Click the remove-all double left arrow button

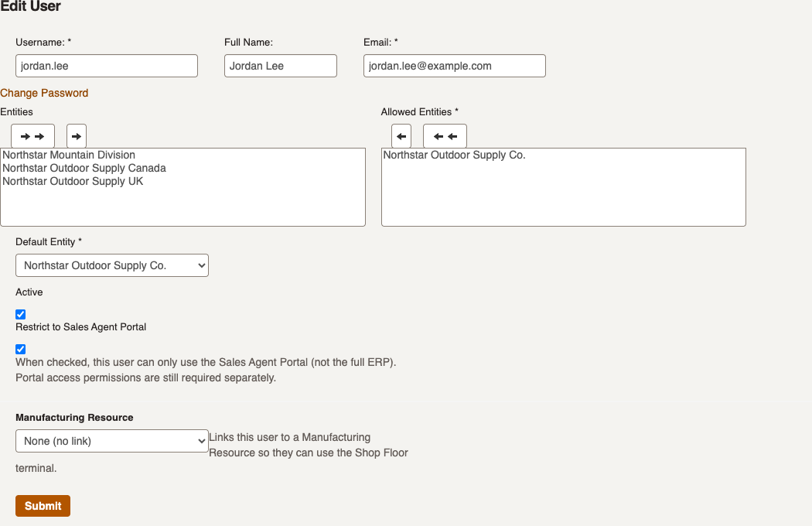pyautogui.click(x=445, y=136)
